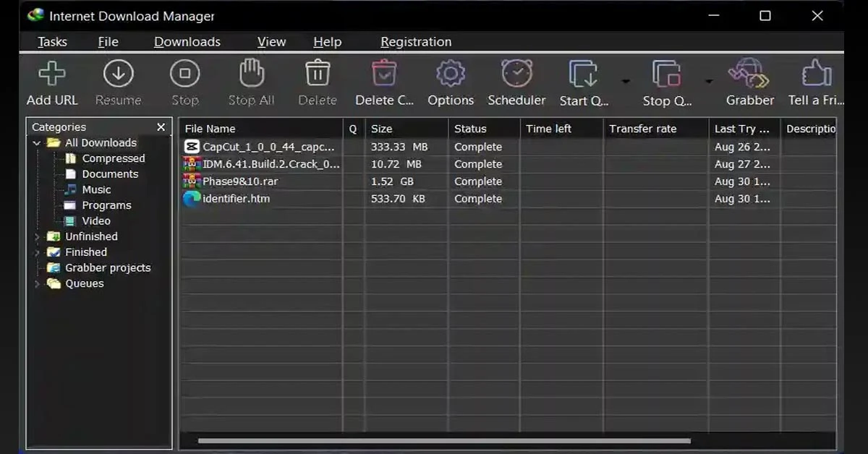Click the Stop download icon
Image resolution: width=868 pixels, height=454 pixels.
point(184,74)
